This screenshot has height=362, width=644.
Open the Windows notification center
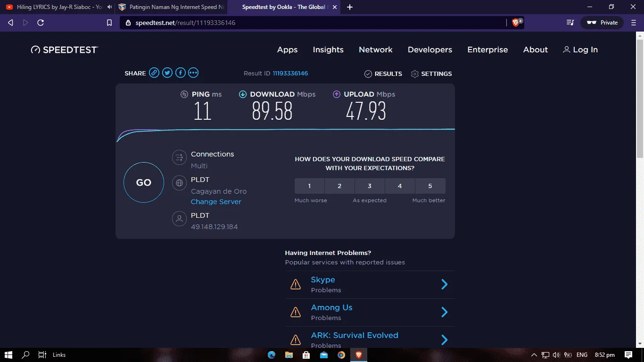click(628, 355)
